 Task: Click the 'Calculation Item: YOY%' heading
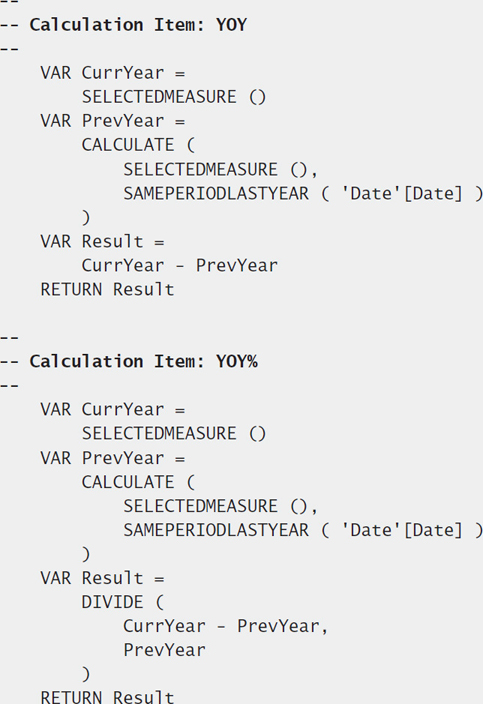[x=143, y=362]
